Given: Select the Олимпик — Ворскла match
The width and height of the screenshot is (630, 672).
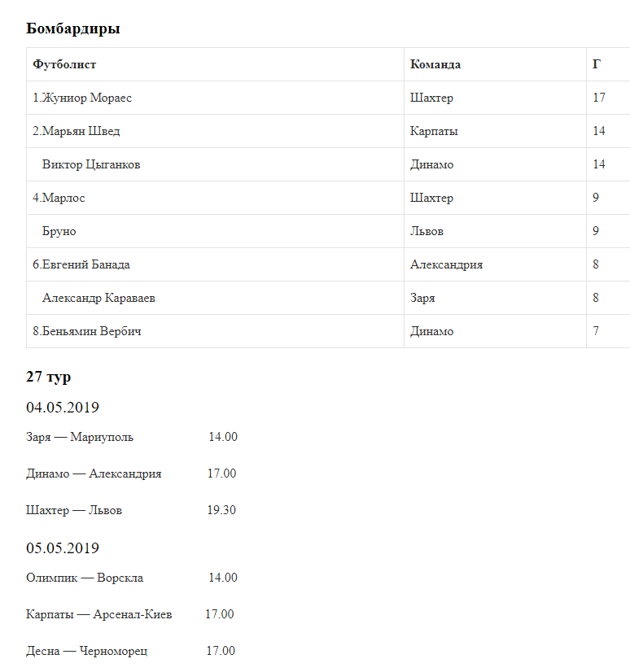Looking at the screenshot, I should (85, 578).
